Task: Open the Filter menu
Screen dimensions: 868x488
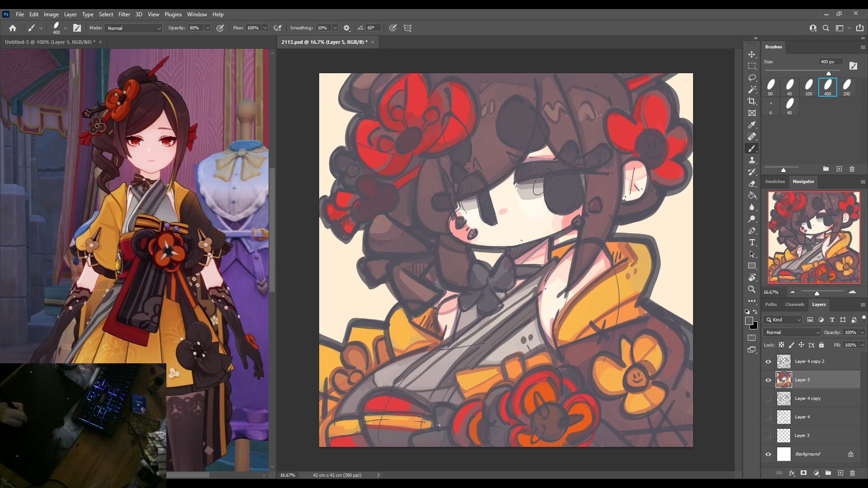Action: (124, 14)
